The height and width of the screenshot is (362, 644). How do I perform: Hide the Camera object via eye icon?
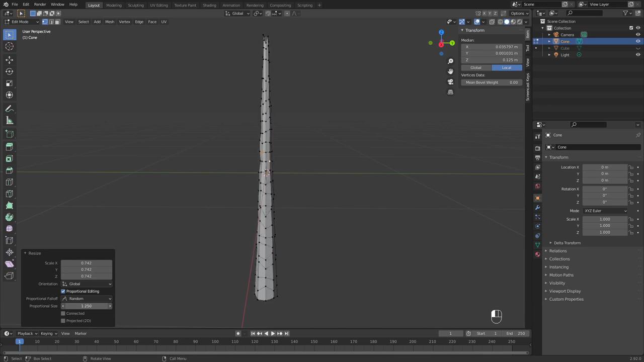tap(638, 35)
